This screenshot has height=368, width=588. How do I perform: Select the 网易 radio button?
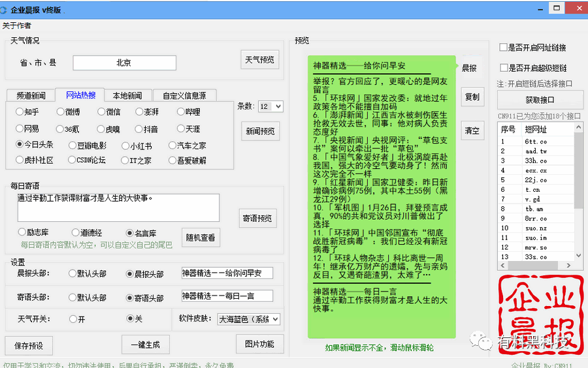pyautogui.click(x=20, y=129)
